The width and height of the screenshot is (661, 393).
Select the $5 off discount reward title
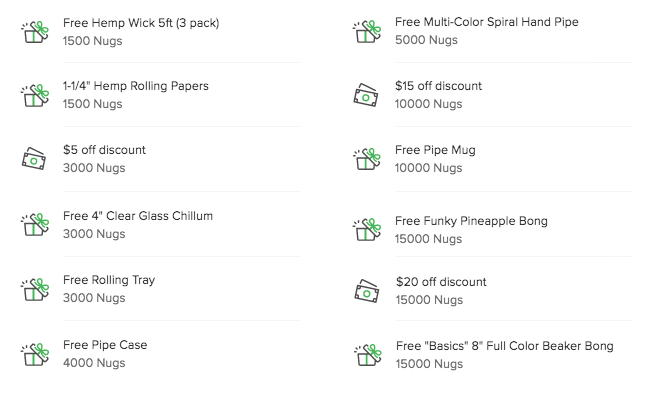[x=104, y=150]
